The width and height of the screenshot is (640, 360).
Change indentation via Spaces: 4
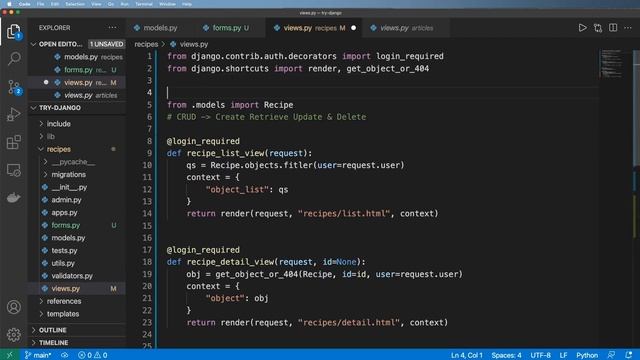coord(506,355)
